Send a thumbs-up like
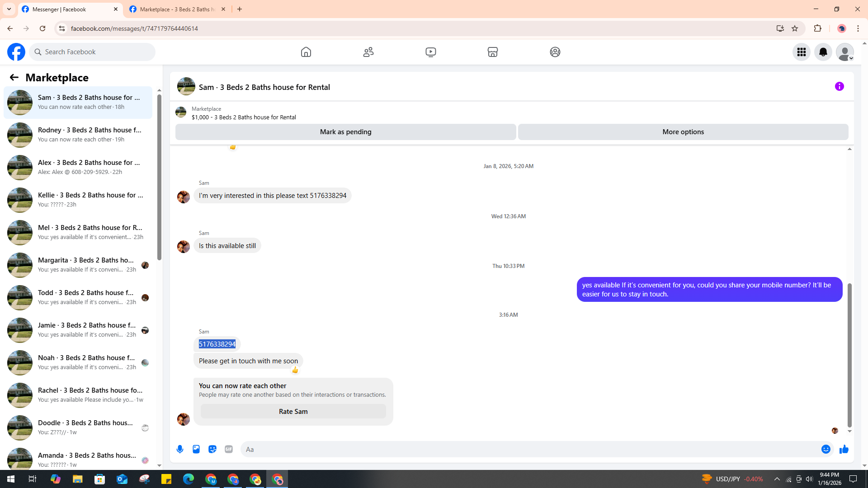Viewport: 868px width, 488px height. 844,449
